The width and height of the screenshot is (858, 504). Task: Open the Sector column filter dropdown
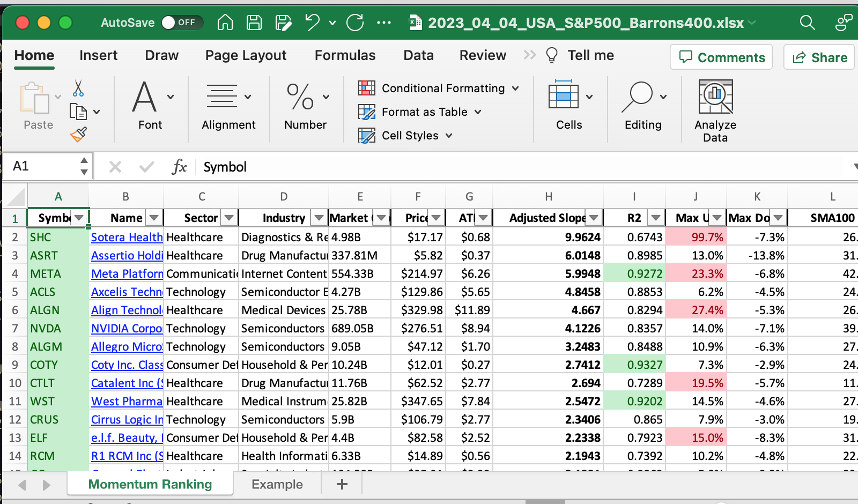[x=229, y=218]
